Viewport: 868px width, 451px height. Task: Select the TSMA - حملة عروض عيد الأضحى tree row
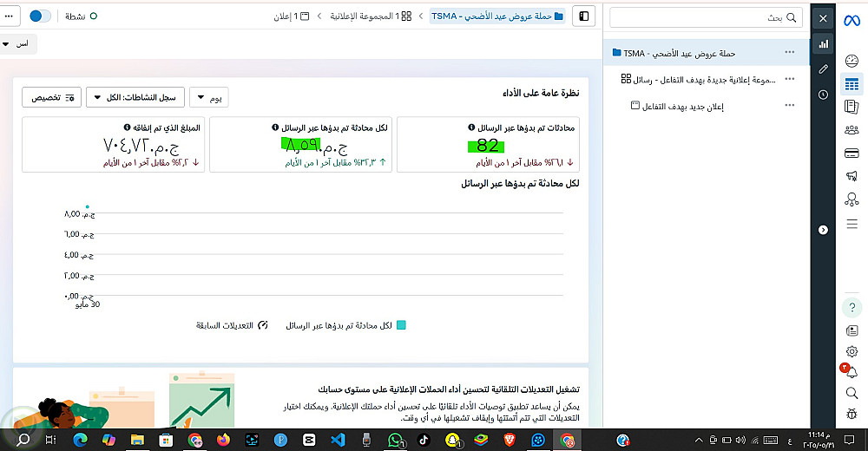(x=707, y=53)
